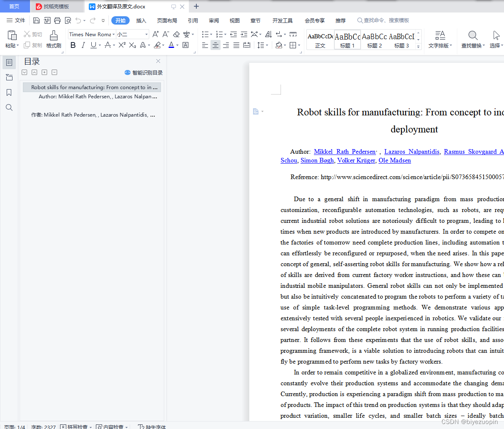
Task: Follow the Simon Bøgh author link
Action: click(x=317, y=160)
